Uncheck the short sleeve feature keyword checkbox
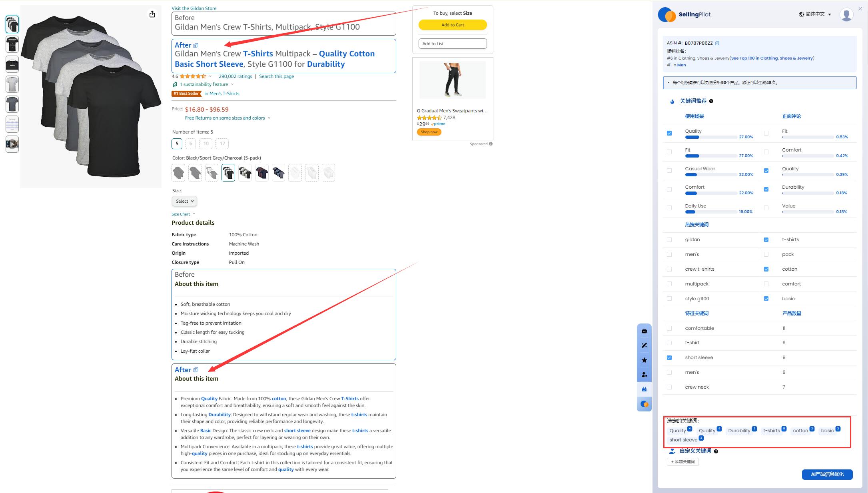 pos(669,358)
